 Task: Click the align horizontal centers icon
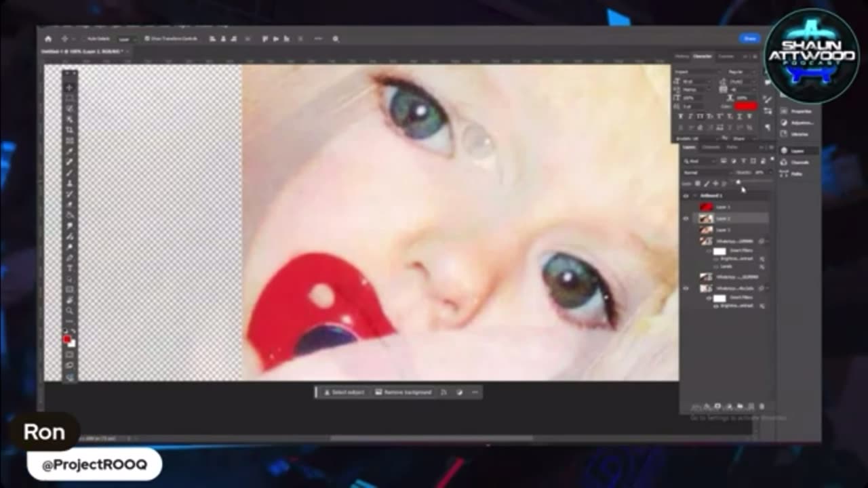tap(222, 39)
